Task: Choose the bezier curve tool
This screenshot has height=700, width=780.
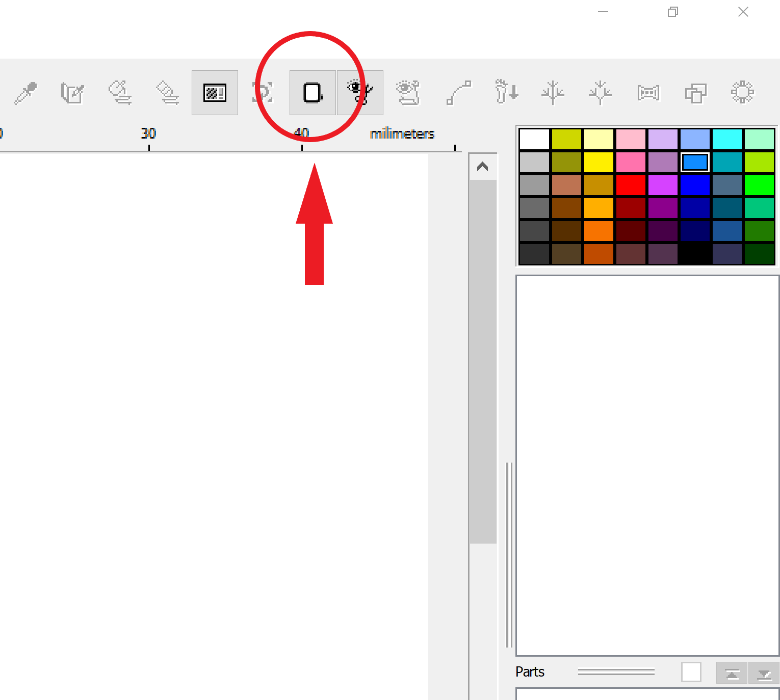Action: [458, 92]
